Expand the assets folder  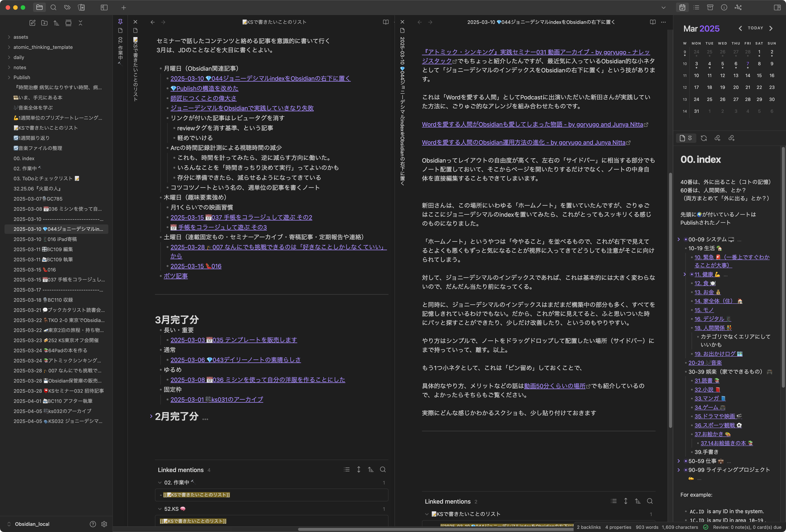coord(9,37)
